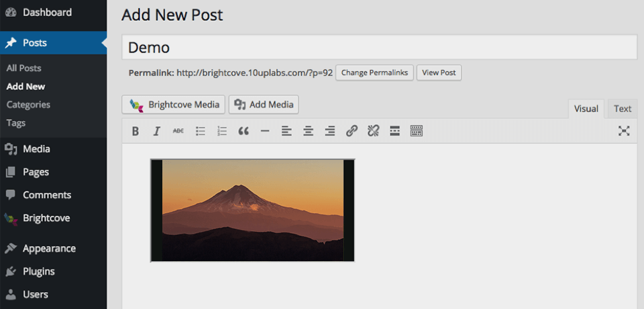Click the Plugins plug icon

coord(11,271)
